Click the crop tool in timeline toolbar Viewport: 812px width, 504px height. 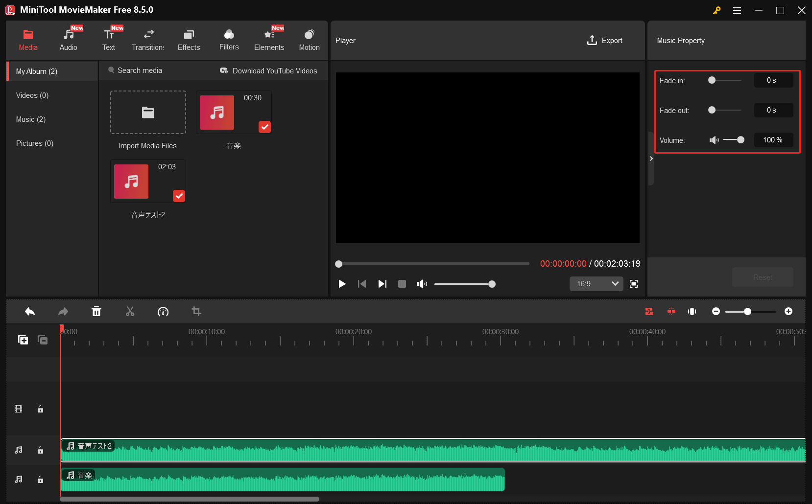tap(196, 311)
